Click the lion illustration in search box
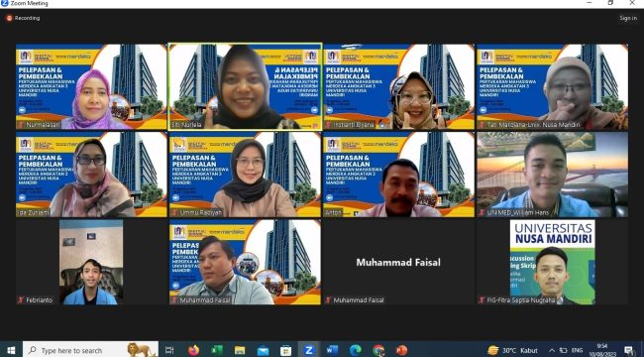Viewport: 644px width, 357px height. click(141, 350)
